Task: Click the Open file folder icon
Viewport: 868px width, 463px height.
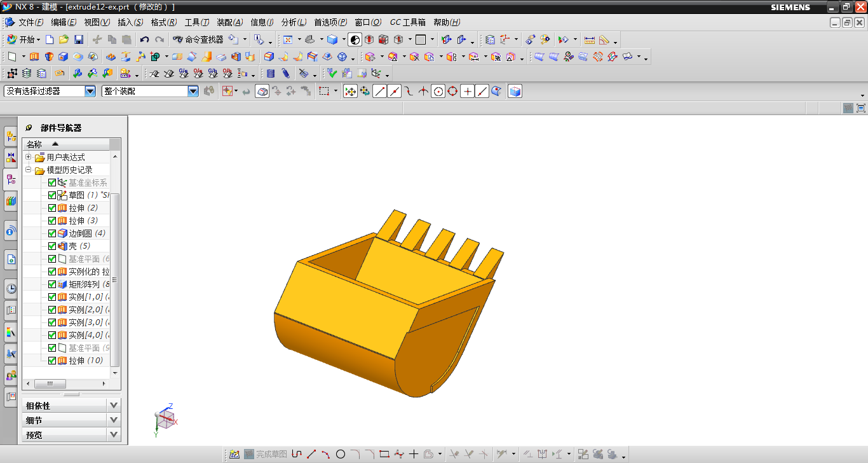Action: tap(64, 39)
